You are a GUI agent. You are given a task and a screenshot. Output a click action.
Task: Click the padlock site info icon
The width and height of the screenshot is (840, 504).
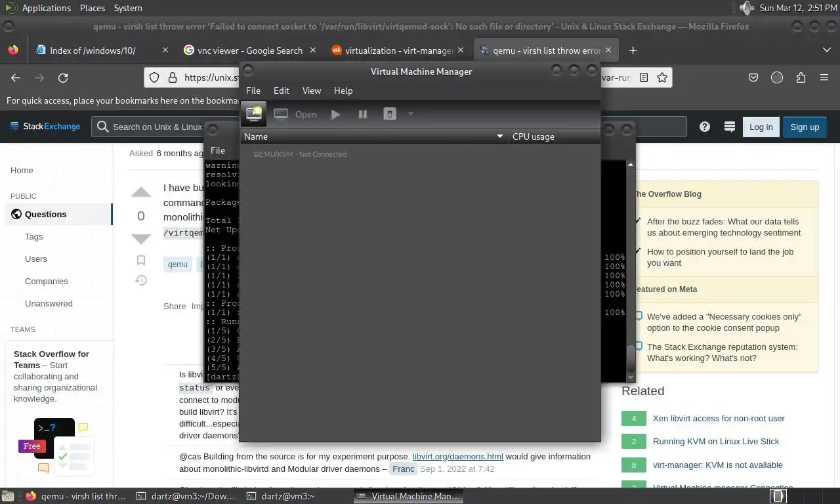tap(172, 77)
